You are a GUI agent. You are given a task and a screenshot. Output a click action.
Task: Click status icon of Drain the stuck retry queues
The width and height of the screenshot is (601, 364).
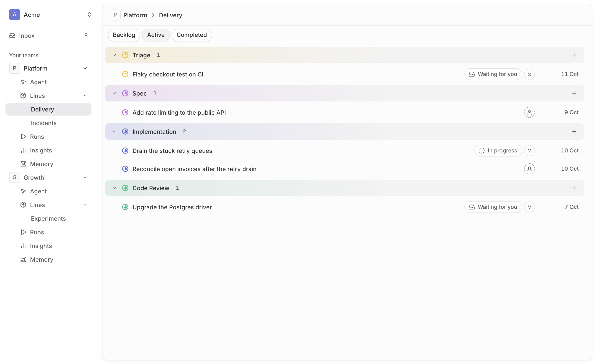(125, 151)
